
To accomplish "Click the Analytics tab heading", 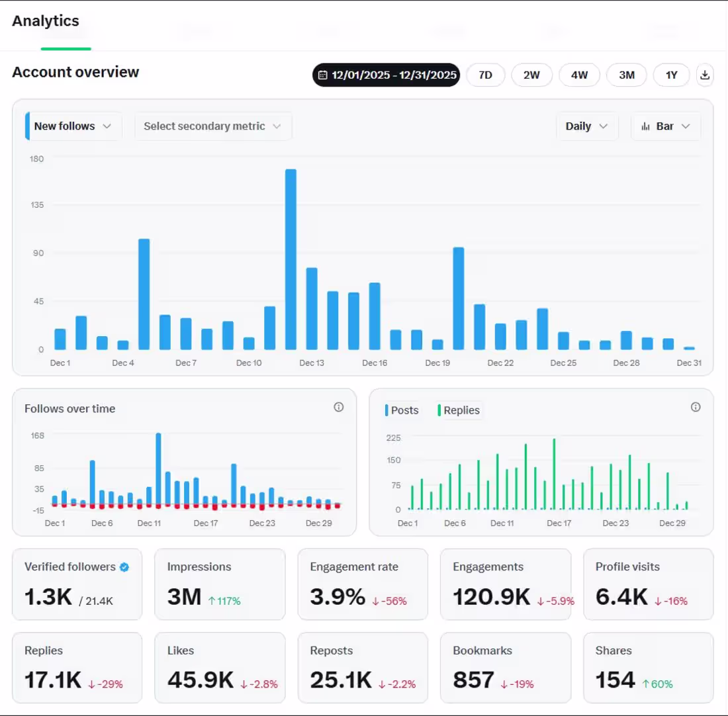I will pyautogui.click(x=46, y=21).
